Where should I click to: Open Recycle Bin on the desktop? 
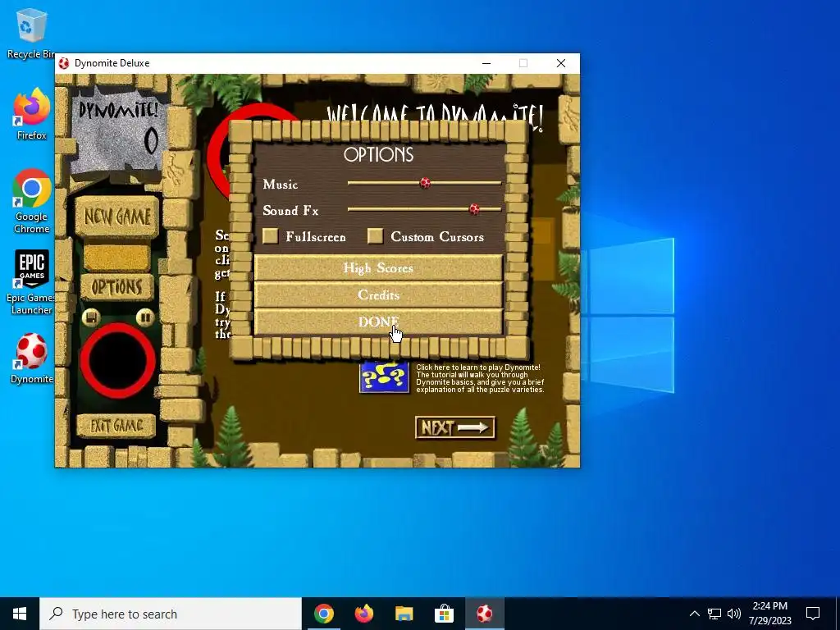[x=31, y=33]
